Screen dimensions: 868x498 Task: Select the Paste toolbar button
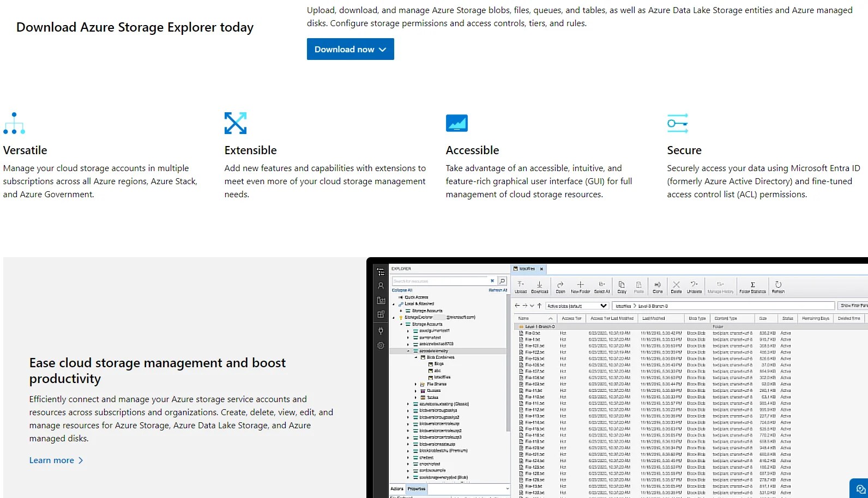[639, 287]
